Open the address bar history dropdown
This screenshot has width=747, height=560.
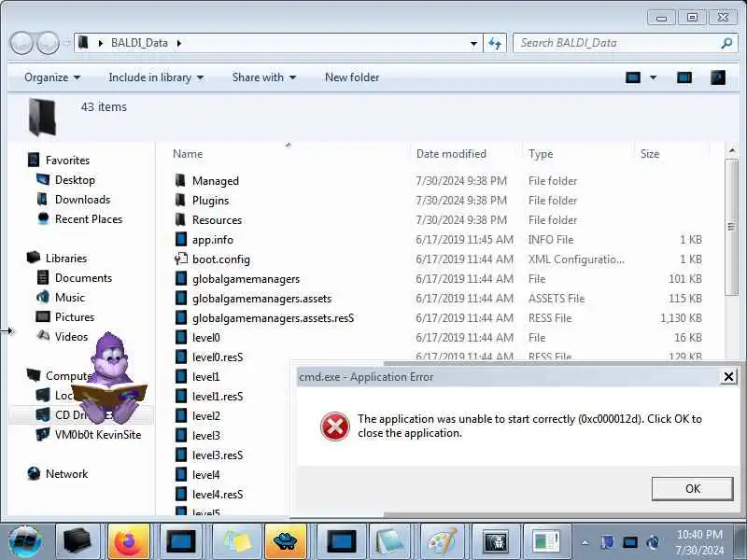[x=473, y=43]
